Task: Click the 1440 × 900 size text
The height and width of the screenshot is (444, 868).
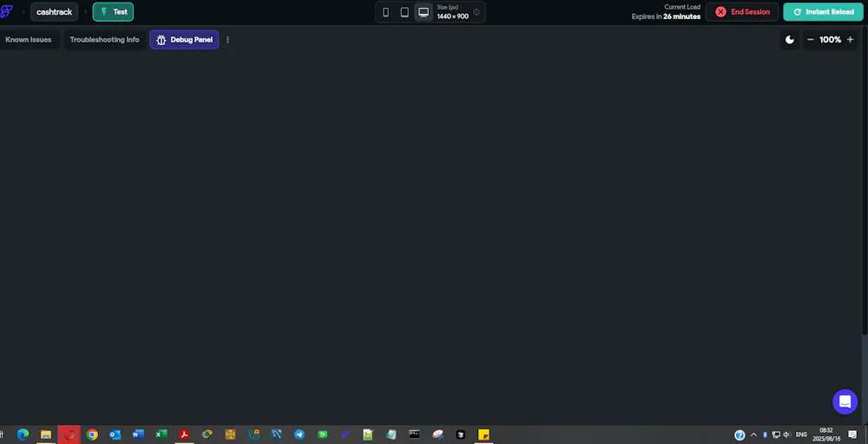Action: pos(453,17)
